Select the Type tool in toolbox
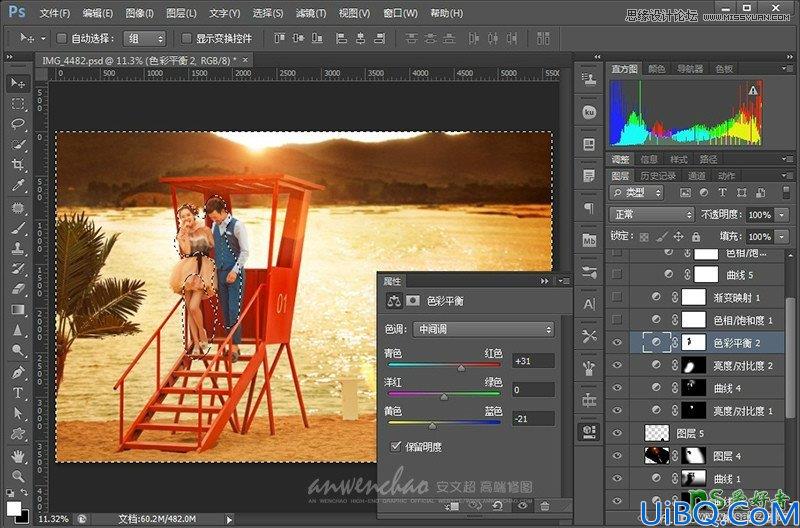The image size is (800, 528). click(18, 393)
